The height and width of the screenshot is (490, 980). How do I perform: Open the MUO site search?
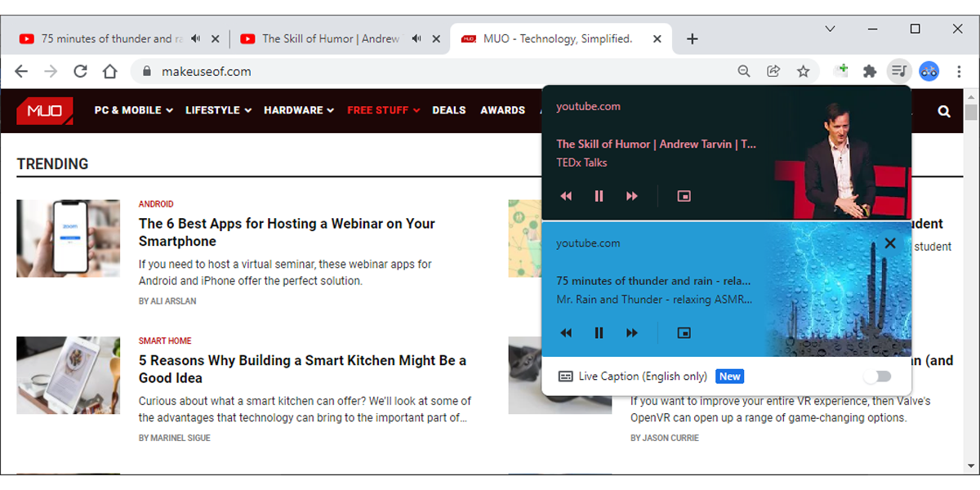click(943, 110)
